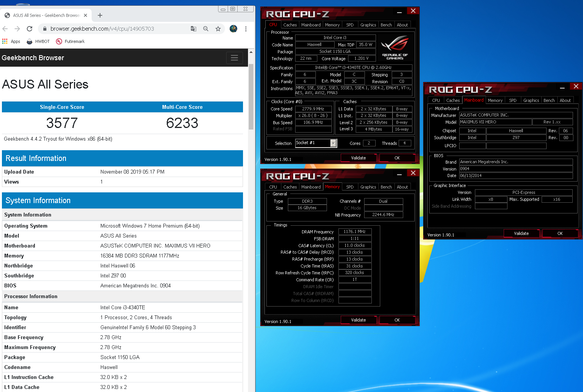Viewport: 583px width, 392px height.
Task: Click the site lock icon in address bar
Action: (x=45, y=29)
